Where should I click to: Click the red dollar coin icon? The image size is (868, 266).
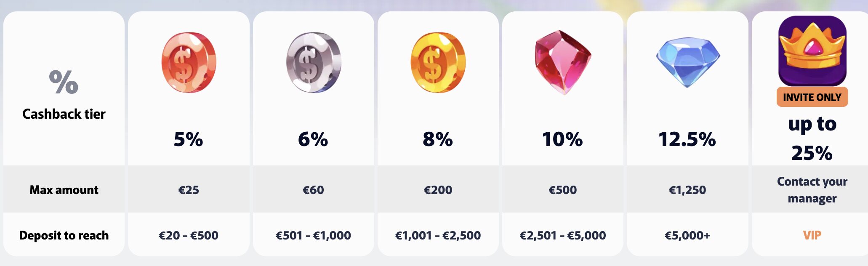189,62
